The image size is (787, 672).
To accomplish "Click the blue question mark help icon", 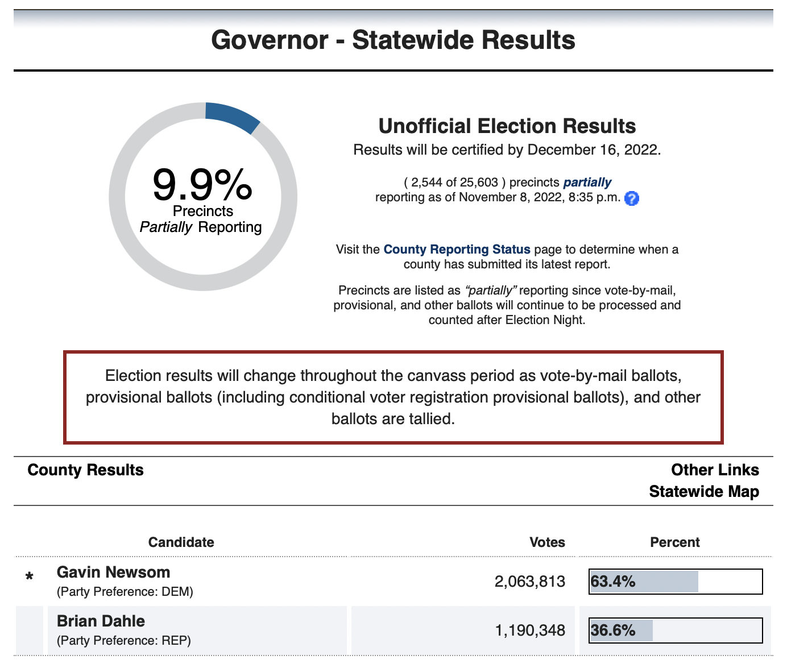I will [x=632, y=198].
